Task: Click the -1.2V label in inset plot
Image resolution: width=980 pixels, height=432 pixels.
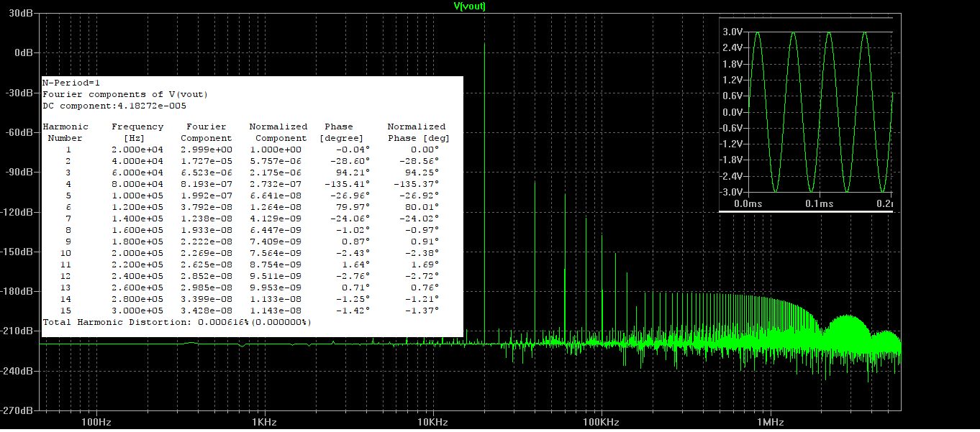Action: coord(731,144)
